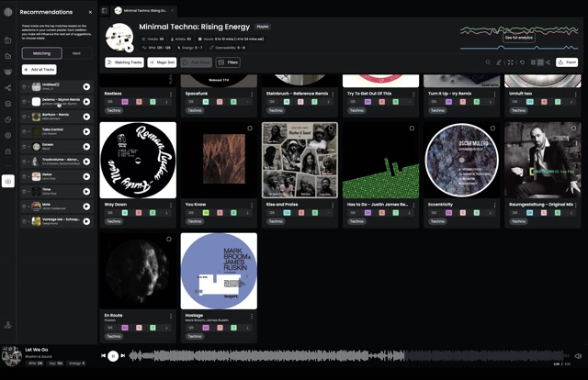Switch to large grid view toggle
This screenshot has width=588, height=380.
[x=540, y=62]
